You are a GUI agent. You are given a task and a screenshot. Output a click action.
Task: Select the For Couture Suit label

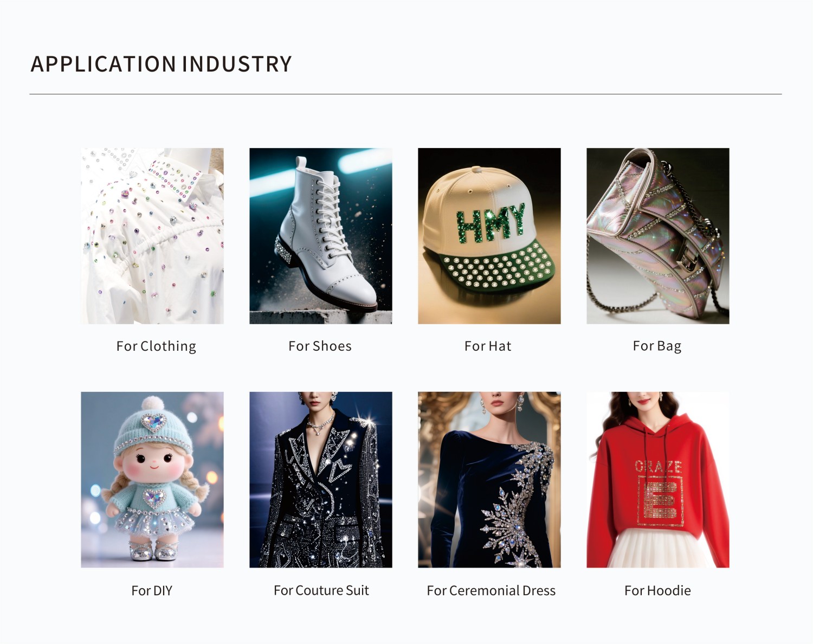321,590
